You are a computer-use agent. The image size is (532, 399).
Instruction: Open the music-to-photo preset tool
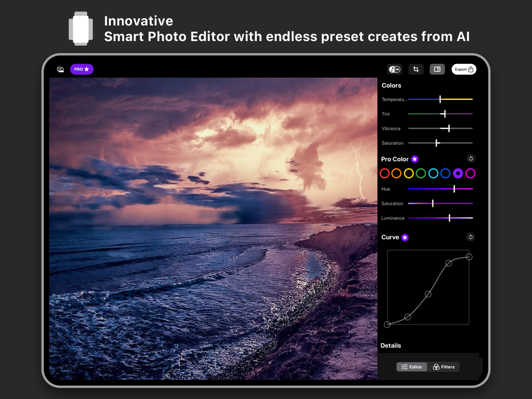[395, 69]
